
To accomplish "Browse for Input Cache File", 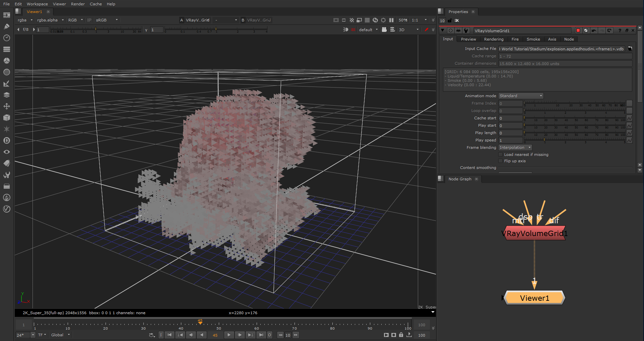I will 630,49.
